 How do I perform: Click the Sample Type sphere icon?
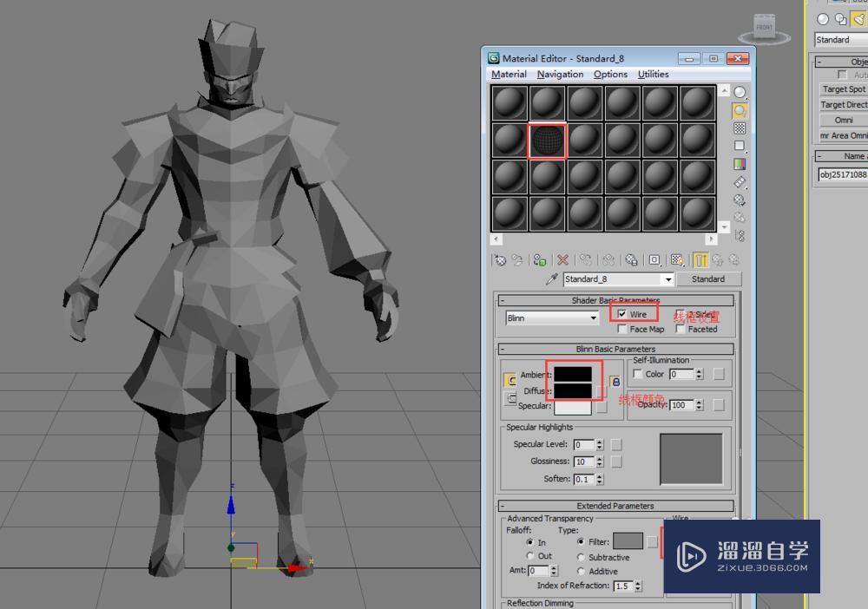click(740, 92)
